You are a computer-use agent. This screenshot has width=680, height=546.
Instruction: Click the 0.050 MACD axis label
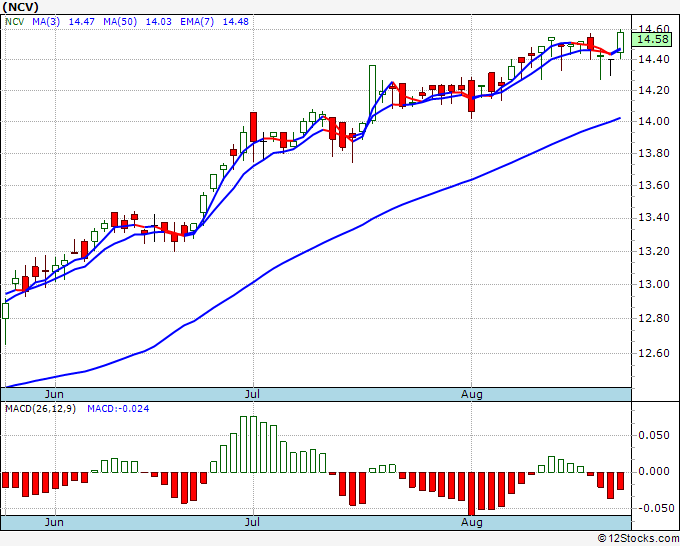tap(654, 435)
